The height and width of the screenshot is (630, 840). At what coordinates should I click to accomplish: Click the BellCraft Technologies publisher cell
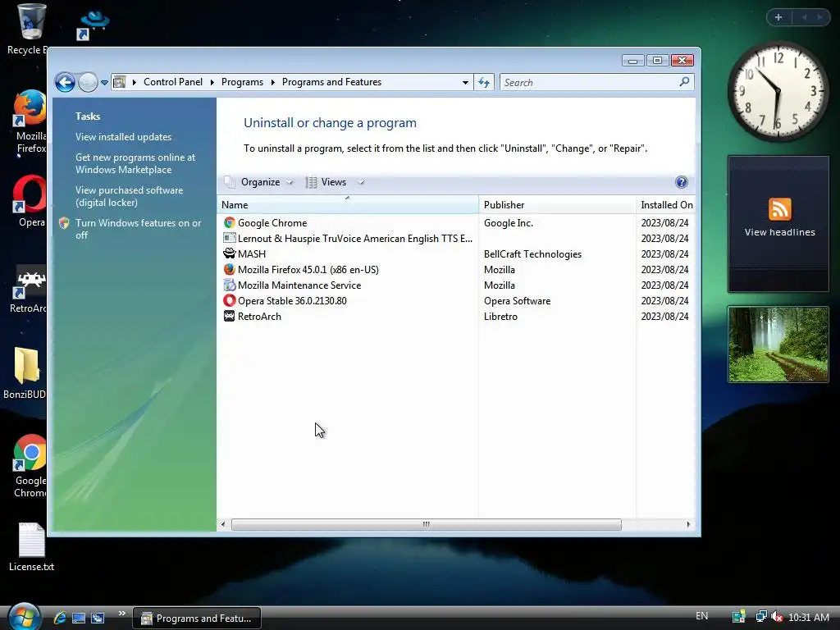click(x=532, y=254)
